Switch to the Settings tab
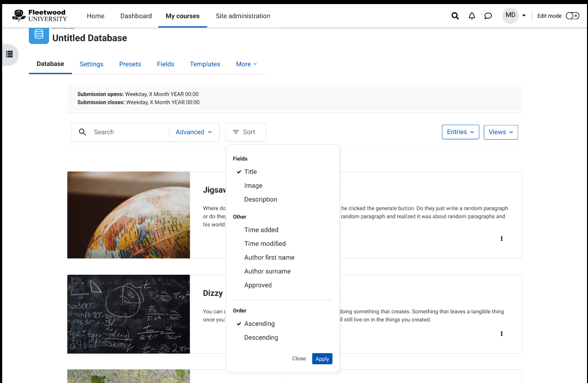 point(92,64)
